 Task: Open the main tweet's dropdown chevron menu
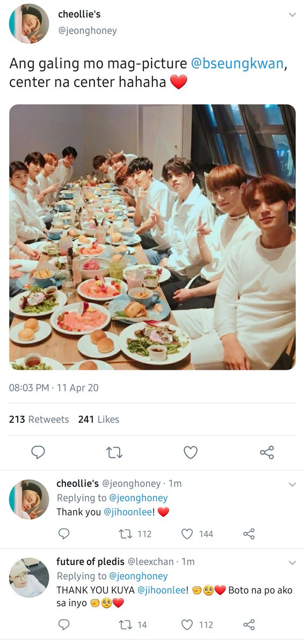click(292, 15)
